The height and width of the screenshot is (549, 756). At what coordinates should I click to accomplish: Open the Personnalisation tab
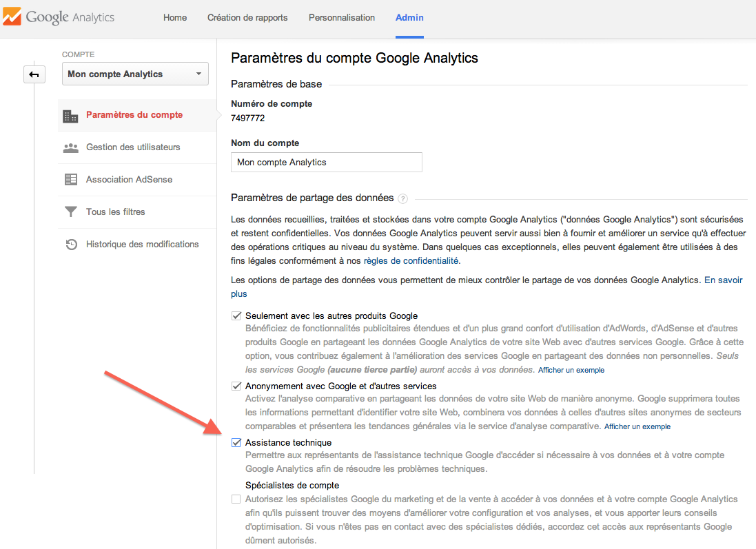pyautogui.click(x=342, y=18)
